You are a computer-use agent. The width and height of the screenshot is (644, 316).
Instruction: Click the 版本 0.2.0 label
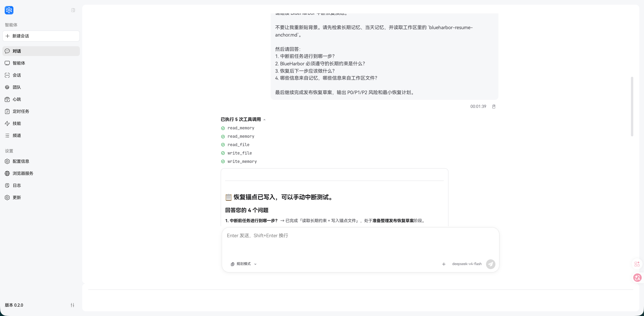(x=14, y=305)
